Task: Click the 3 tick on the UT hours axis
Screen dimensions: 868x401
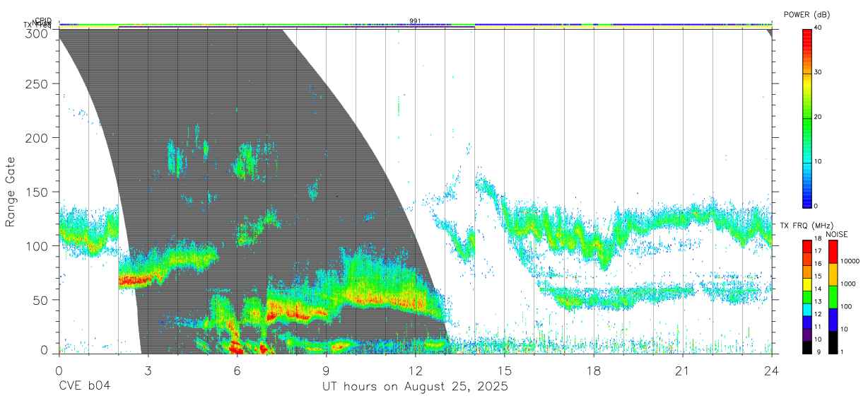Action: pyautogui.click(x=148, y=371)
